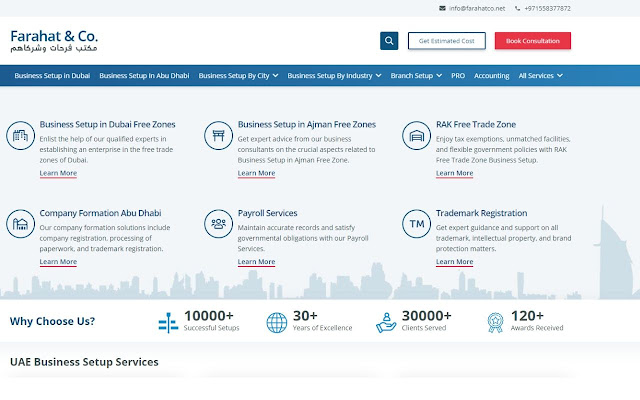The image size is (640, 400).
Task: Click the Awards Received badge icon
Action: 495,322
